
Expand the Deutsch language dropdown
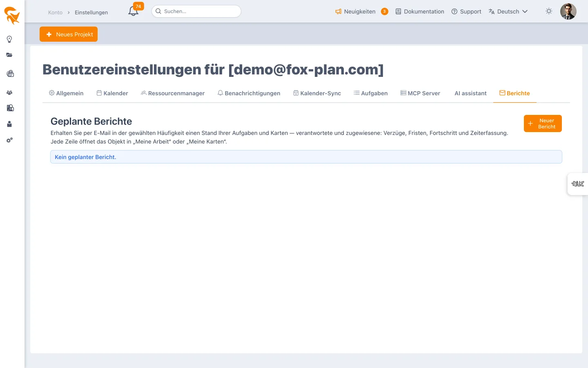(508, 11)
